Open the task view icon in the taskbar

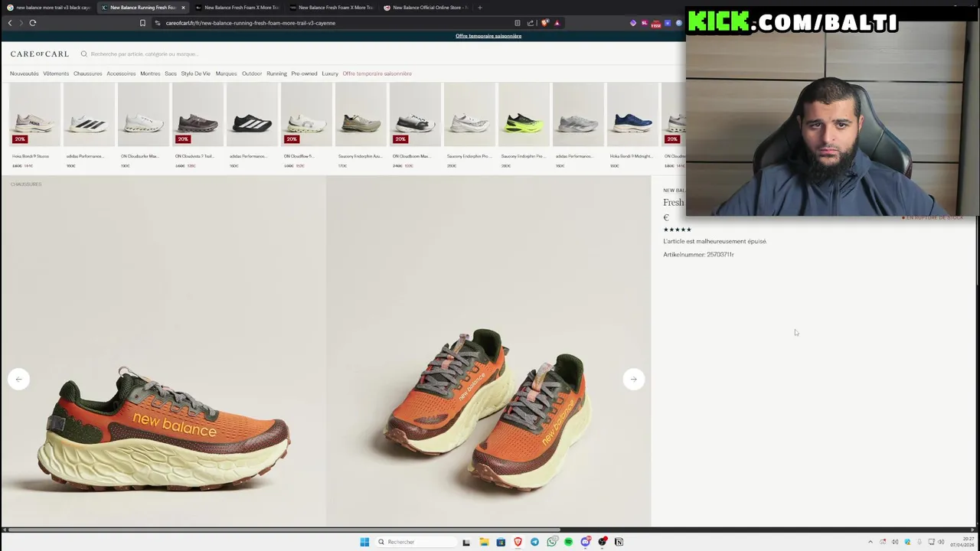pos(466,542)
